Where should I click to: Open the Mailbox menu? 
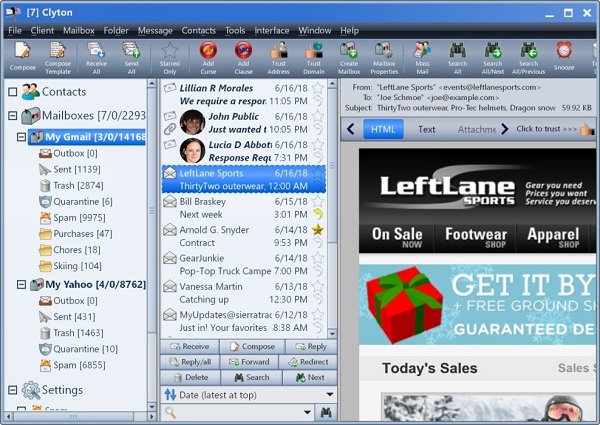pyautogui.click(x=79, y=31)
